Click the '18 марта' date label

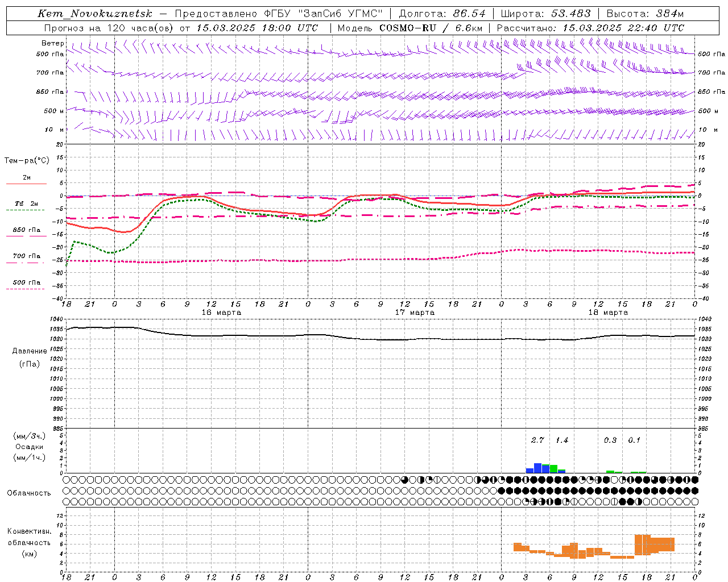tap(608, 313)
